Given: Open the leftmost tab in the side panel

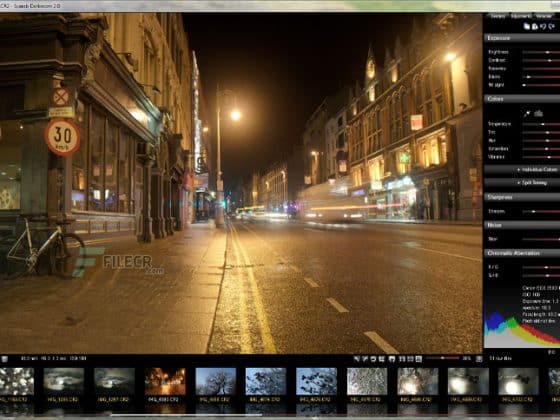Looking at the screenshot, I should pyautogui.click(x=498, y=16).
